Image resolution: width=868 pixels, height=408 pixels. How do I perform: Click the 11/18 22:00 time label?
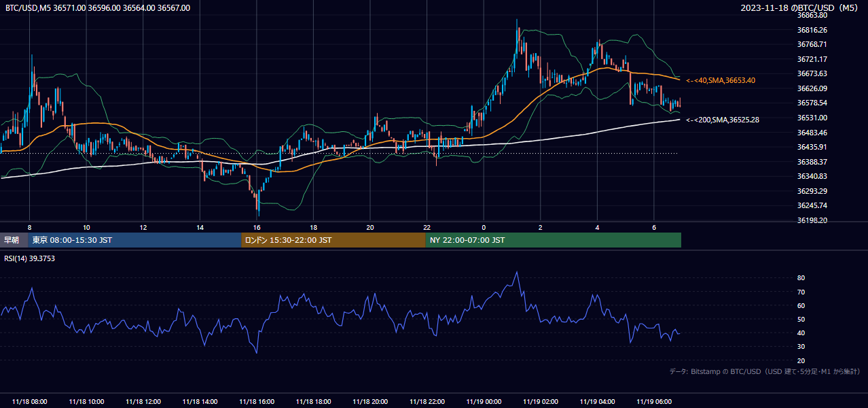tap(427, 402)
